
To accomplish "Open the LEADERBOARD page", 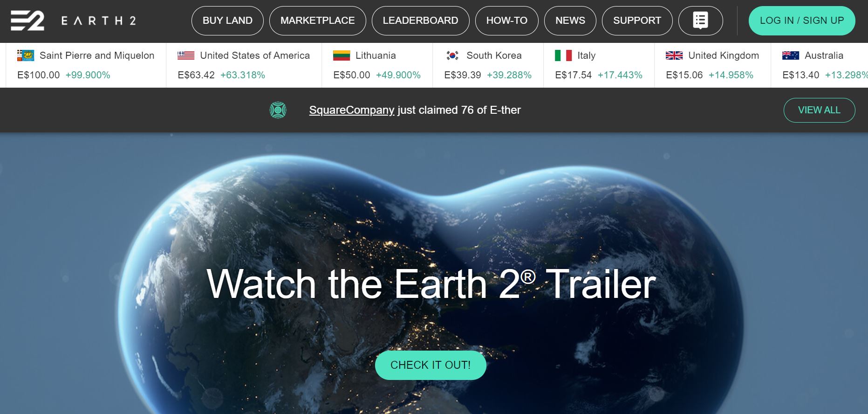I will point(420,21).
